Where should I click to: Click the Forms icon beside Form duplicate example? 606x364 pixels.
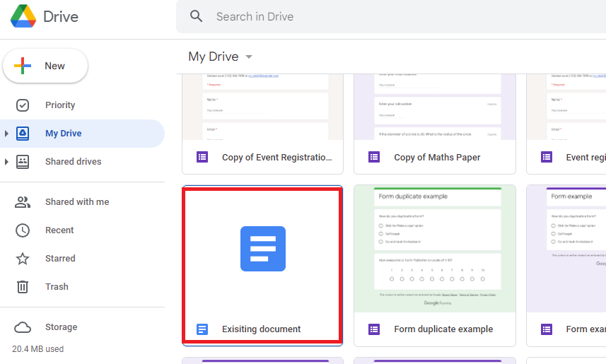374,329
